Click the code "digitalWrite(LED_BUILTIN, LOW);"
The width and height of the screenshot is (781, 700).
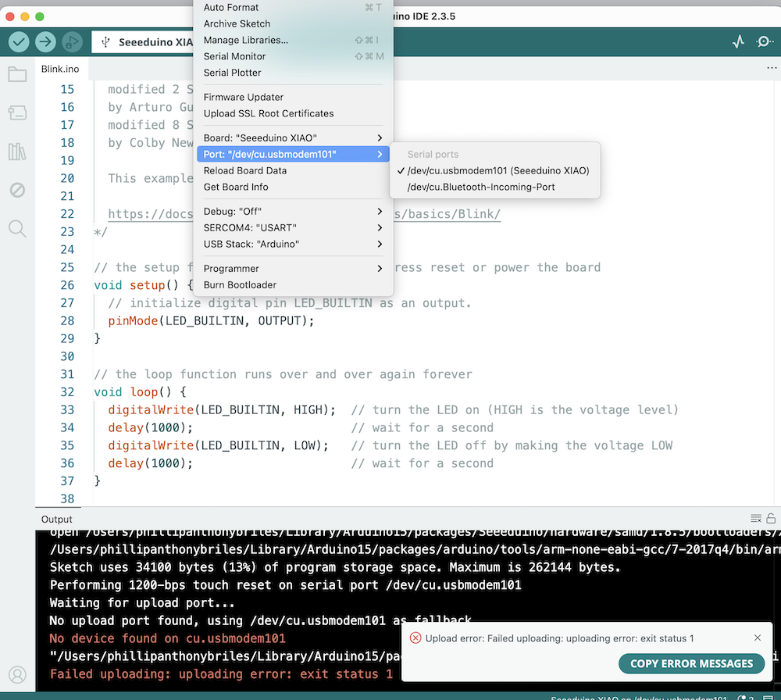tap(218, 445)
